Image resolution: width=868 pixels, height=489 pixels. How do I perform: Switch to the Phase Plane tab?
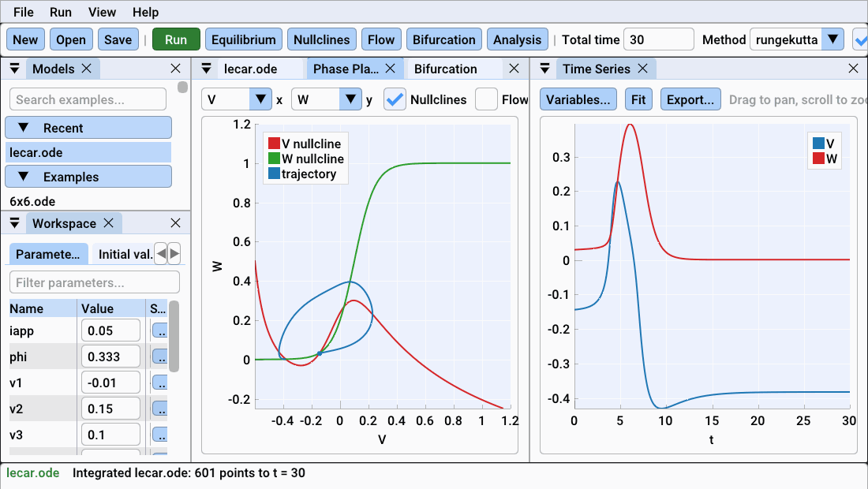pyautogui.click(x=346, y=69)
